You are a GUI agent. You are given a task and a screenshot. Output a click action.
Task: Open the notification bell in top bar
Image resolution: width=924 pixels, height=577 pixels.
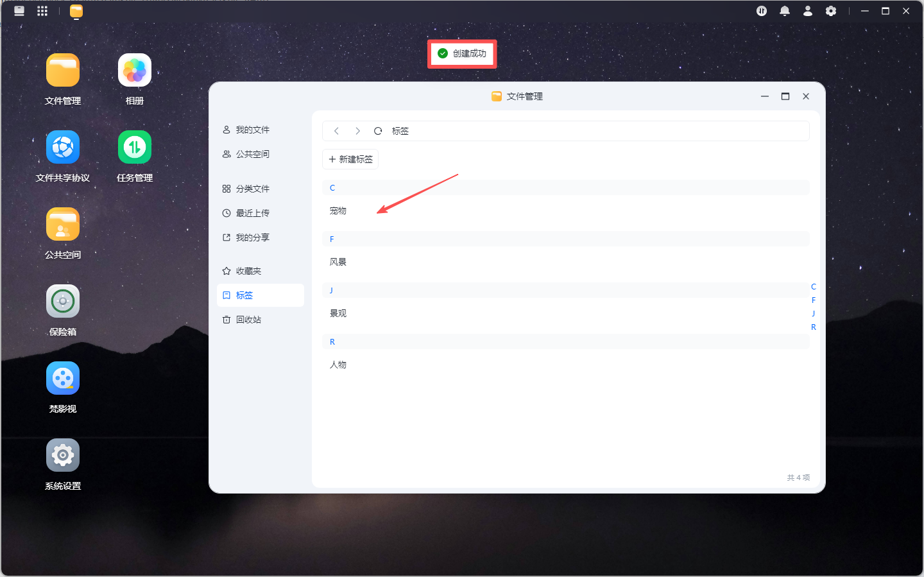[785, 11]
